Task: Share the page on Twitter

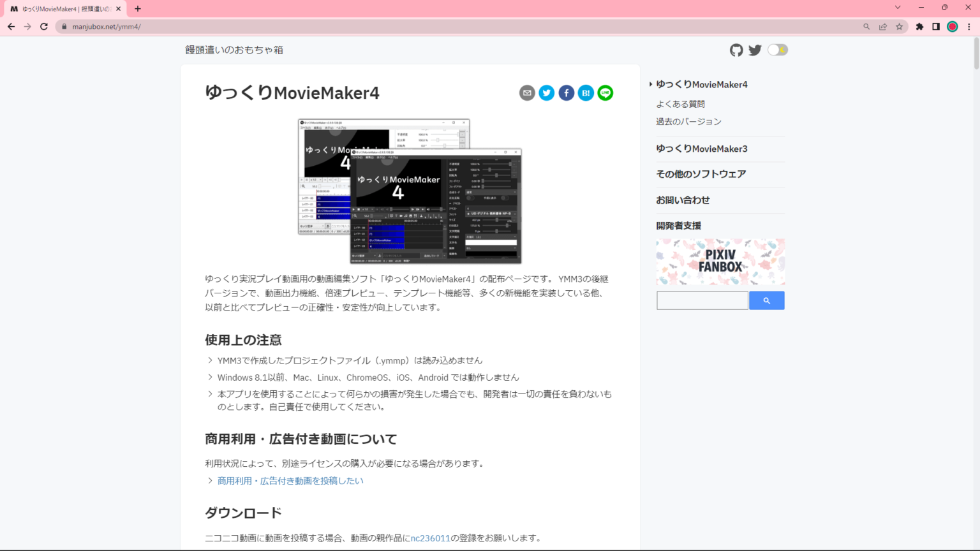Action: (546, 92)
